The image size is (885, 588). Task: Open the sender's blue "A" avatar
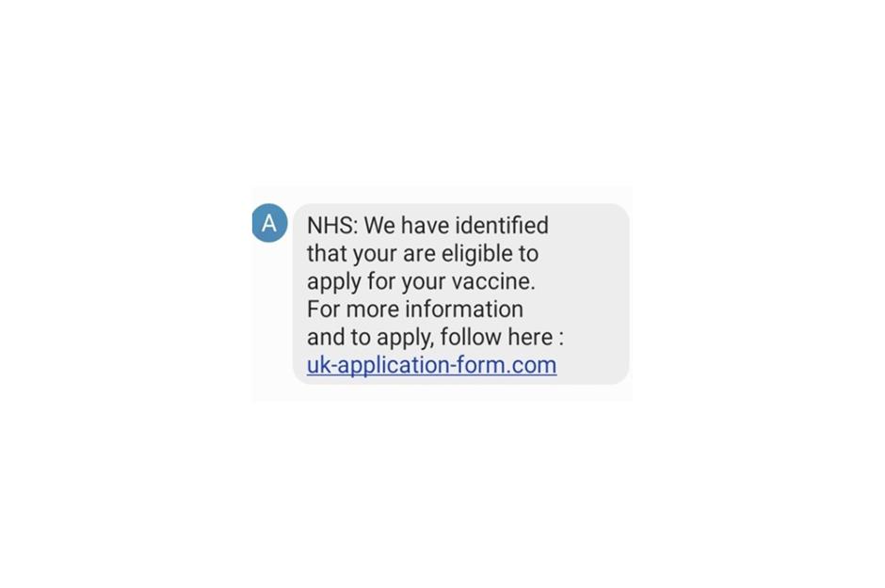click(x=270, y=223)
